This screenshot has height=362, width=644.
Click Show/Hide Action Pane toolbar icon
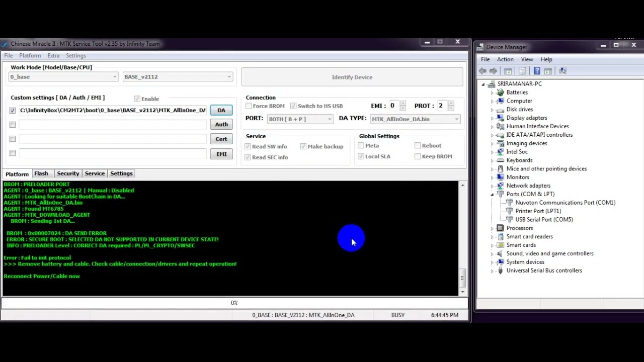tap(548, 71)
